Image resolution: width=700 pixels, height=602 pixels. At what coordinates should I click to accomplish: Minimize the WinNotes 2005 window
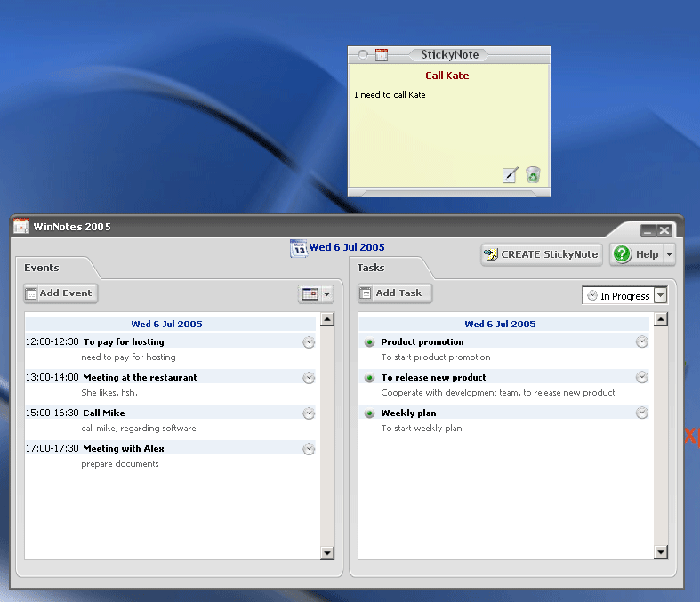[x=648, y=230]
